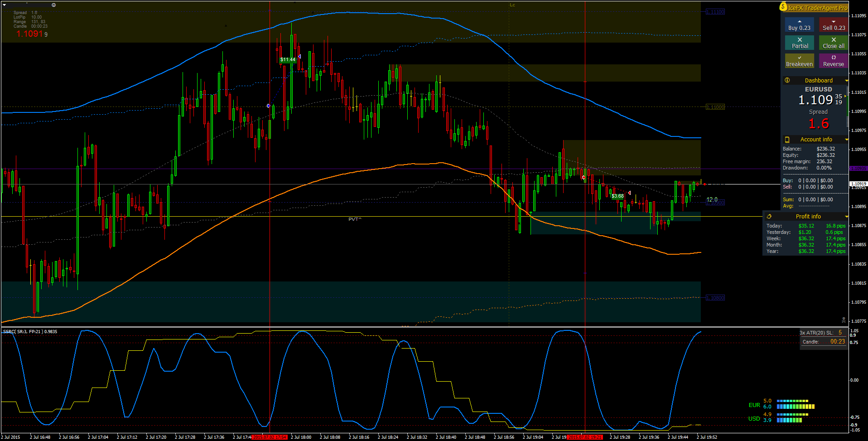Click the $11.44 profit label on chart
Image resolution: width=868 pixels, height=441 pixels.
point(288,60)
